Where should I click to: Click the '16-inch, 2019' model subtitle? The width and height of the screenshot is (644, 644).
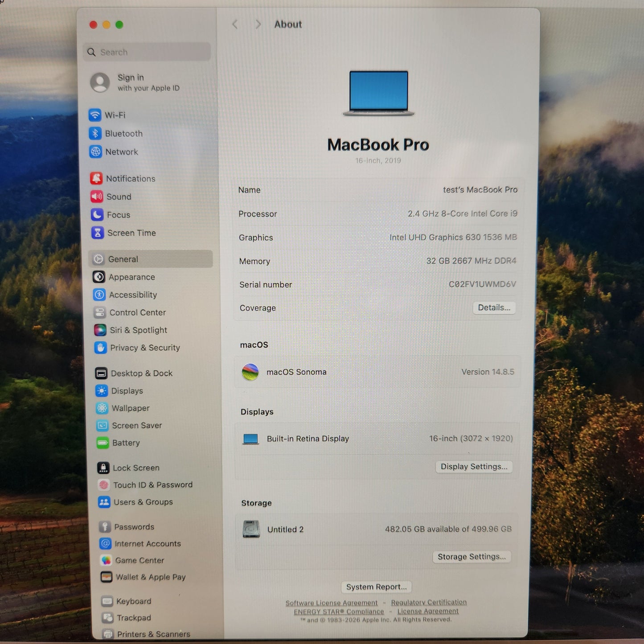[378, 160]
